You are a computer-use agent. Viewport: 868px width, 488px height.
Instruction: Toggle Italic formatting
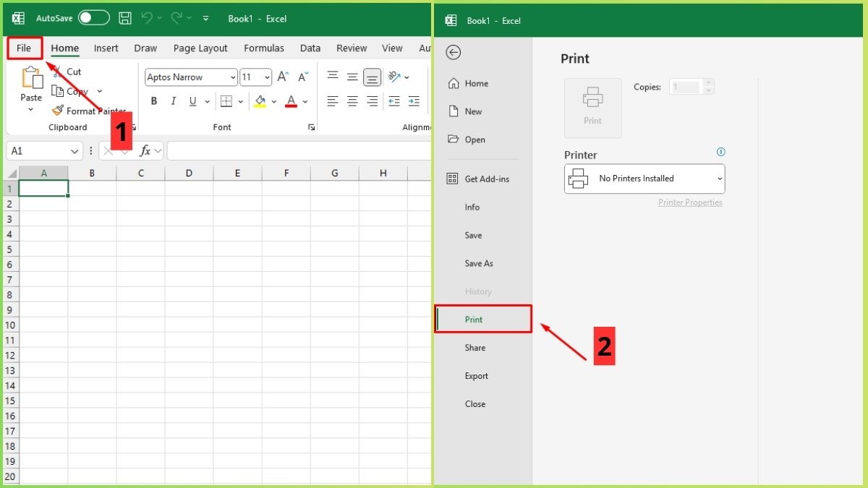[x=173, y=101]
